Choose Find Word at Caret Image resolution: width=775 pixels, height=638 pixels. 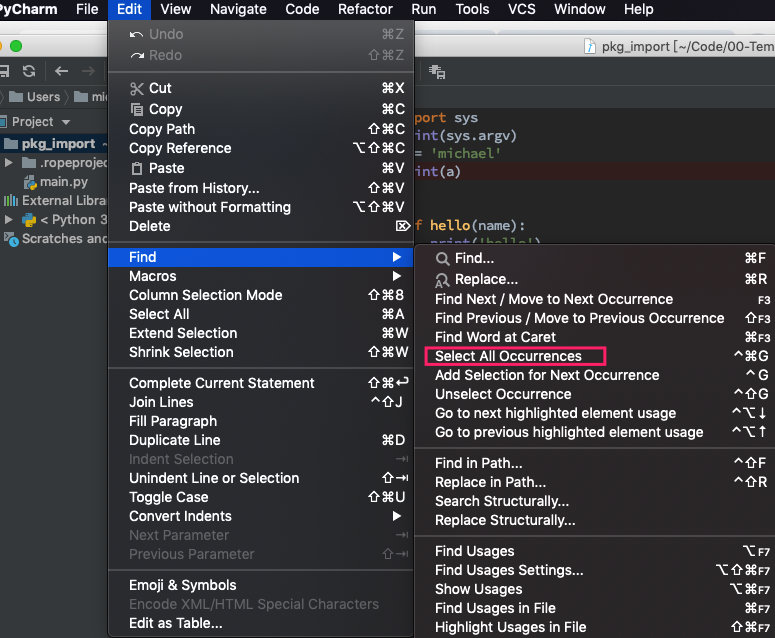594,338
